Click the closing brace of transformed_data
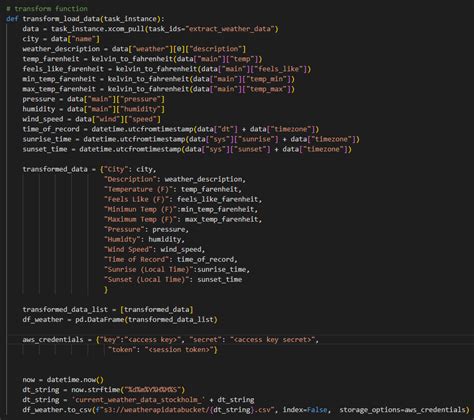This screenshot has width=474, height=420. click(106, 290)
